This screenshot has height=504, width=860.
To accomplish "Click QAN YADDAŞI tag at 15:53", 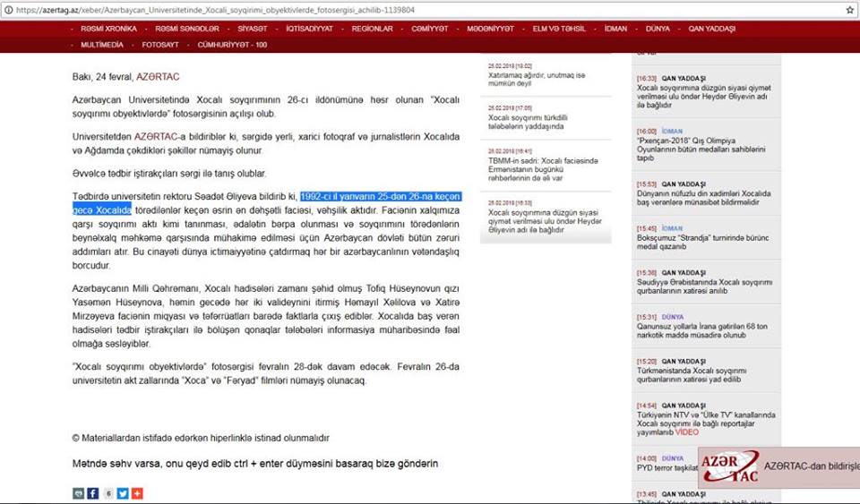I will [x=684, y=184].
